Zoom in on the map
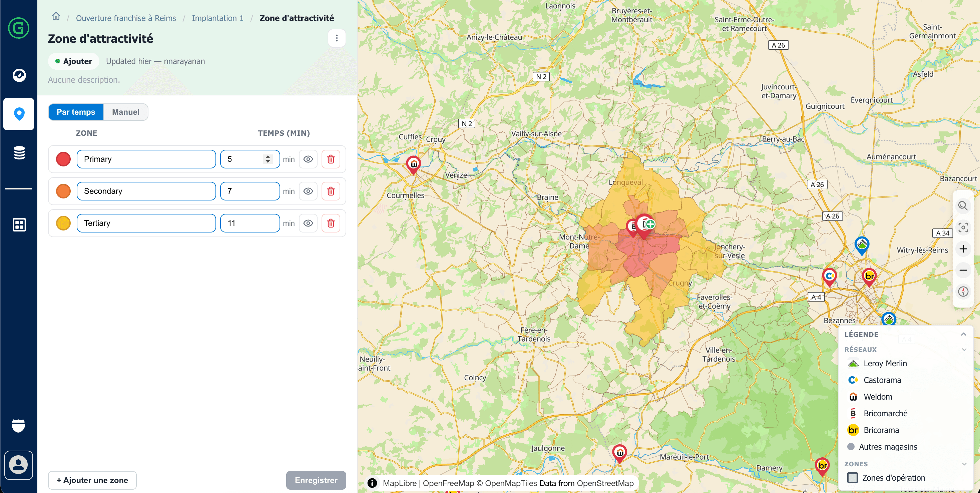This screenshot has height=493, width=980. (x=963, y=249)
